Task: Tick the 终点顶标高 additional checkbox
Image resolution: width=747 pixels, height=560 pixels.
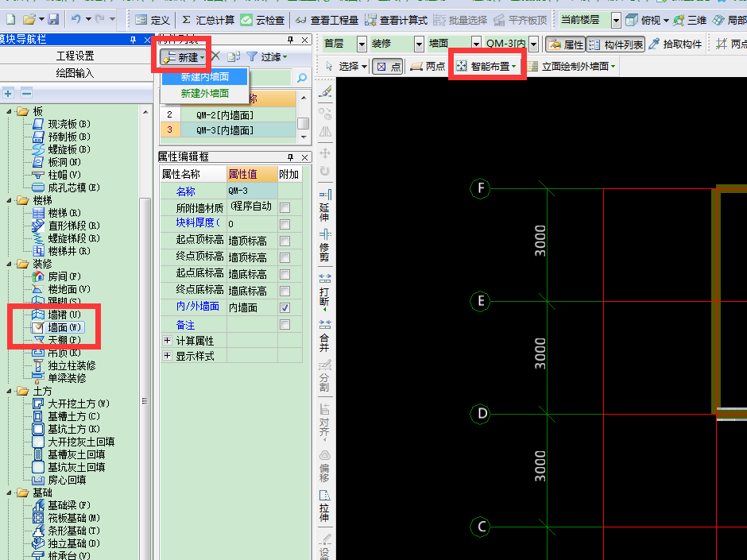Action: [x=284, y=257]
